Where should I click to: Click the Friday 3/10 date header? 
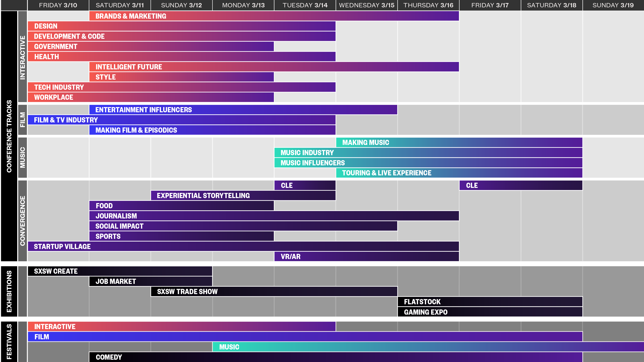(x=58, y=5)
